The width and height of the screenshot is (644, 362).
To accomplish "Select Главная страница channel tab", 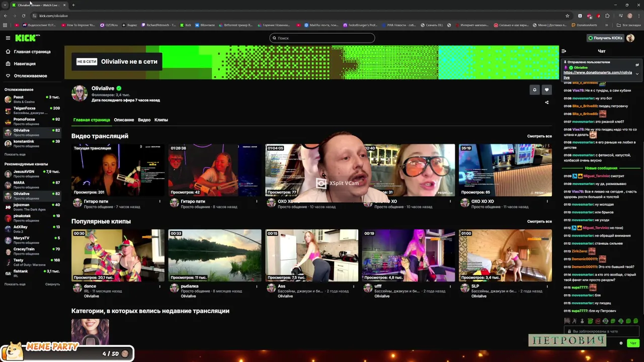I will [92, 120].
